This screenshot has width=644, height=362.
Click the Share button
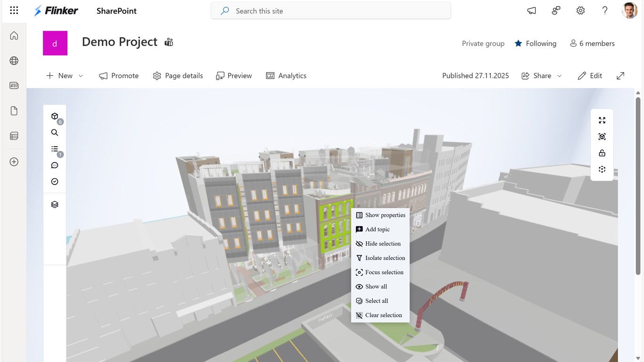[537, 75]
